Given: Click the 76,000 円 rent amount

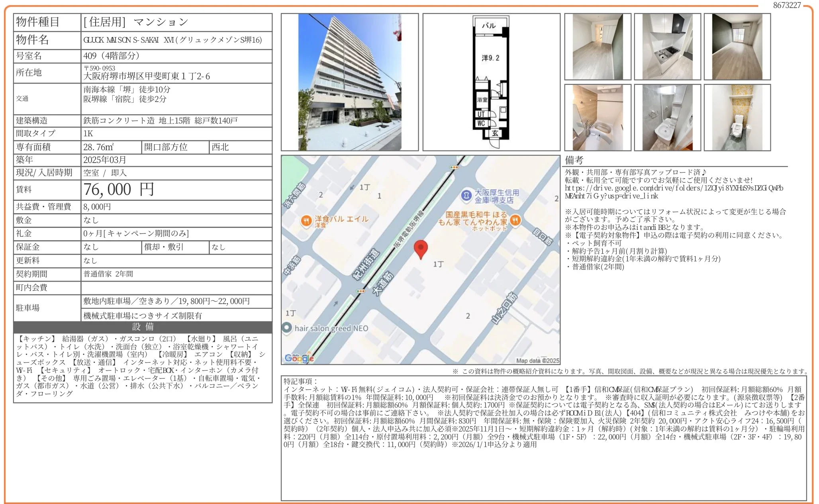Looking at the screenshot, I should point(119,190).
